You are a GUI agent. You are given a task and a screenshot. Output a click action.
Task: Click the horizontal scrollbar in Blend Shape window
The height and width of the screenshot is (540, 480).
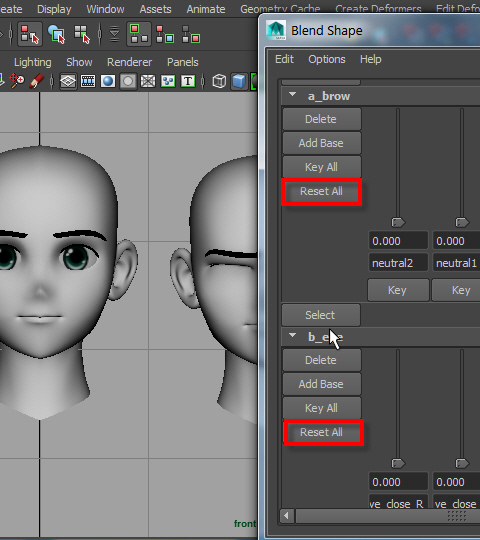tap(388, 516)
